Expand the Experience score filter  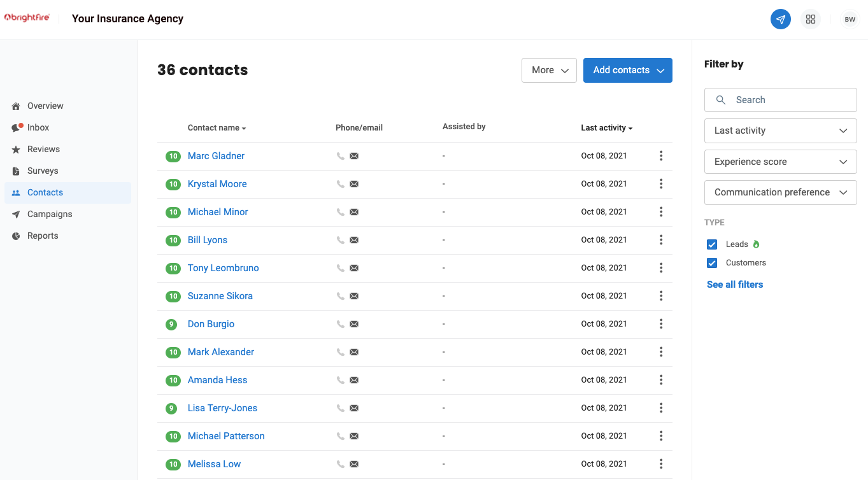coord(780,162)
